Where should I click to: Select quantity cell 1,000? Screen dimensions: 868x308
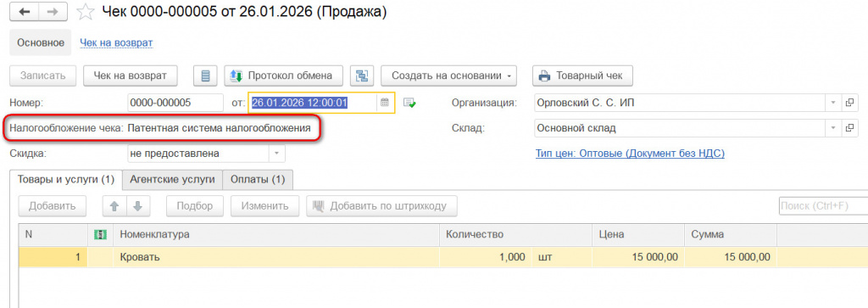[x=486, y=257]
